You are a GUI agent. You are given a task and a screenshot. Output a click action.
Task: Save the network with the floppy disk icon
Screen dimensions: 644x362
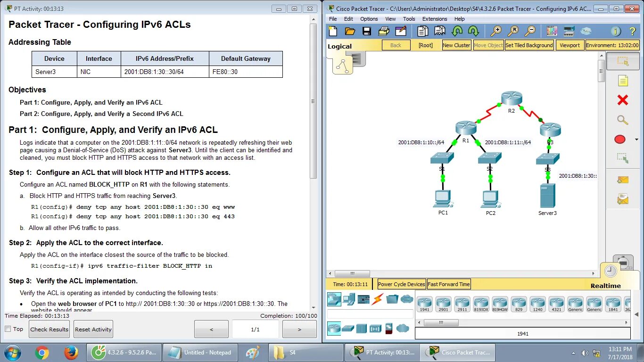coord(367,32)
